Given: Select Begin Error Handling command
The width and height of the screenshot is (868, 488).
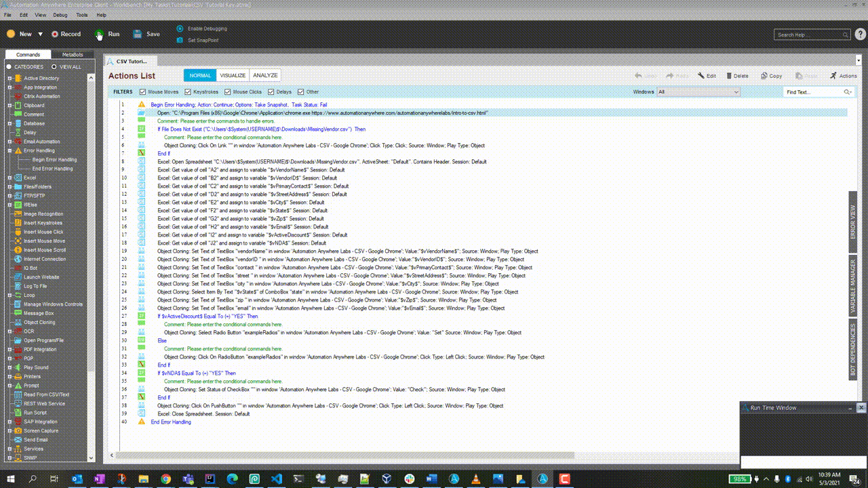Looking at the screenshot, I should click(x=54, y=159).
